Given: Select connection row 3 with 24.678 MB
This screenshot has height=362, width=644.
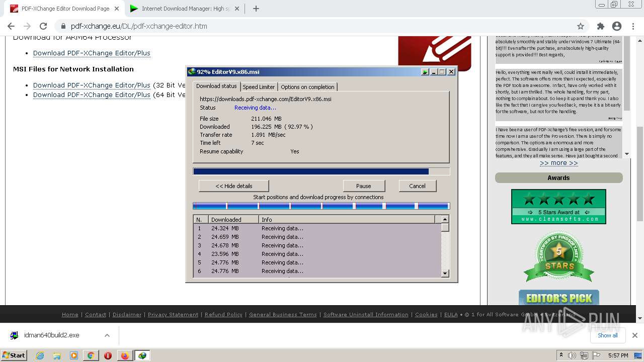Looking at the screenshot, I should pyautogui.click(x=317, y=245).
